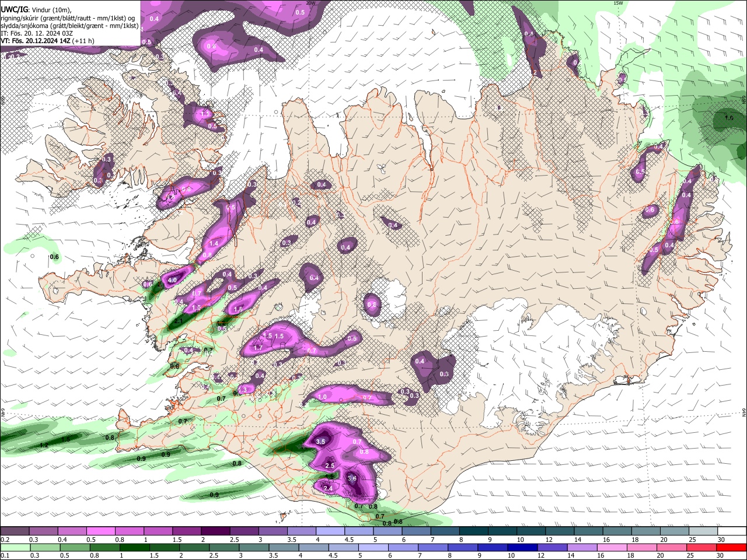
Task: Click the '30' label on the snow colour scale
Action: 721,540
